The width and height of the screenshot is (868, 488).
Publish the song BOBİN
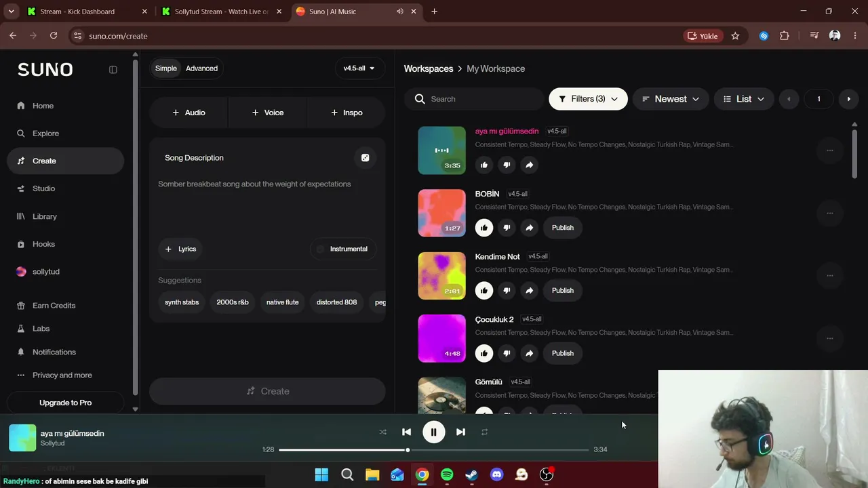pos(563,228)
